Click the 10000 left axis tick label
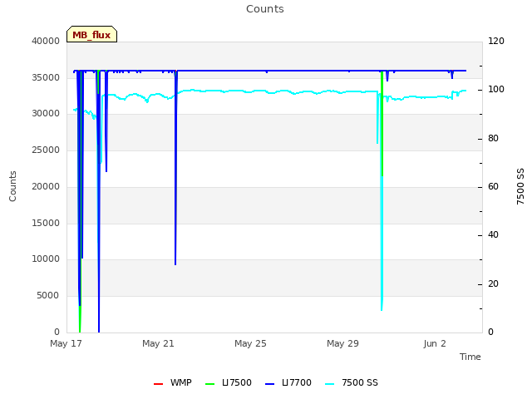The image size is (532, 399). tap(46, 259)
